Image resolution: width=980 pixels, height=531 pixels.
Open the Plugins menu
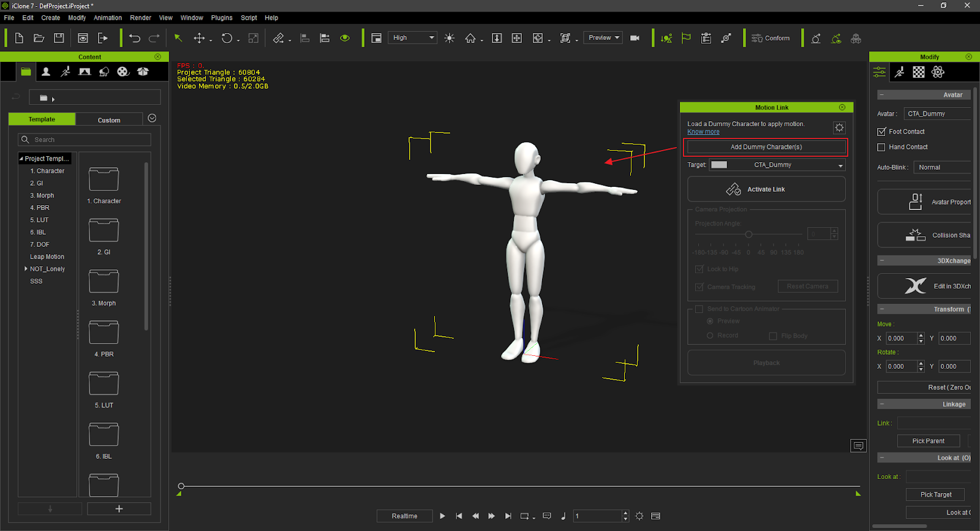tap(222, 18)
